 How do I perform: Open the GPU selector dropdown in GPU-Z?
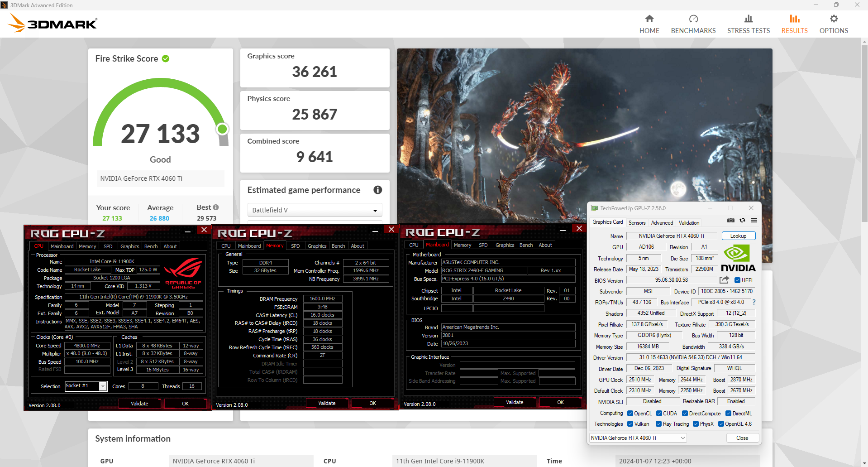coord(638,438)
